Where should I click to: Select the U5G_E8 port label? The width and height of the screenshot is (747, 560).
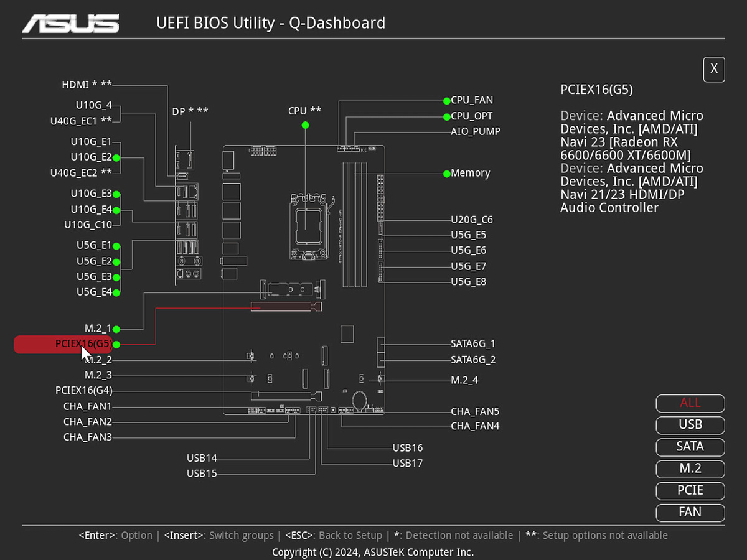tap(469, 282)
